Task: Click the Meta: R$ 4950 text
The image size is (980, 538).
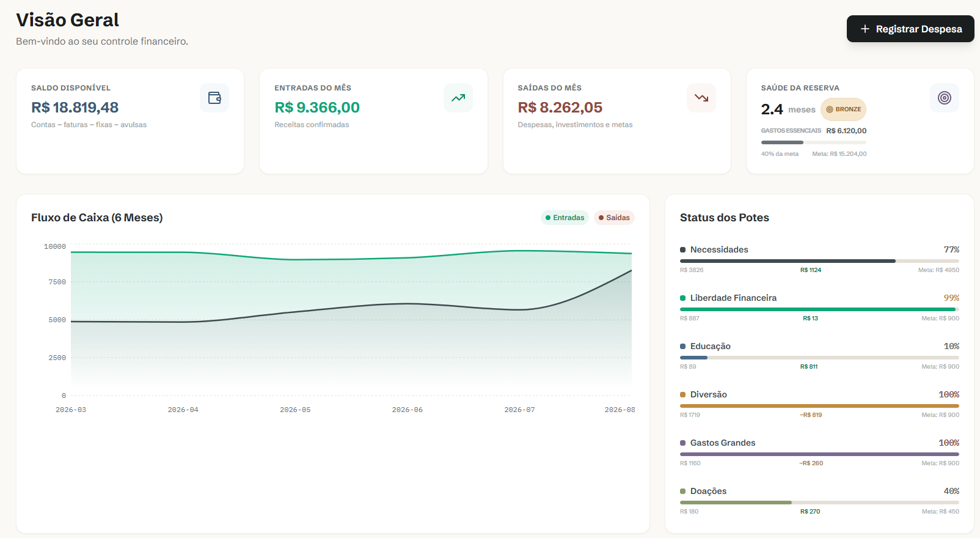Action: pyautogui.click(x=938, y=270)
